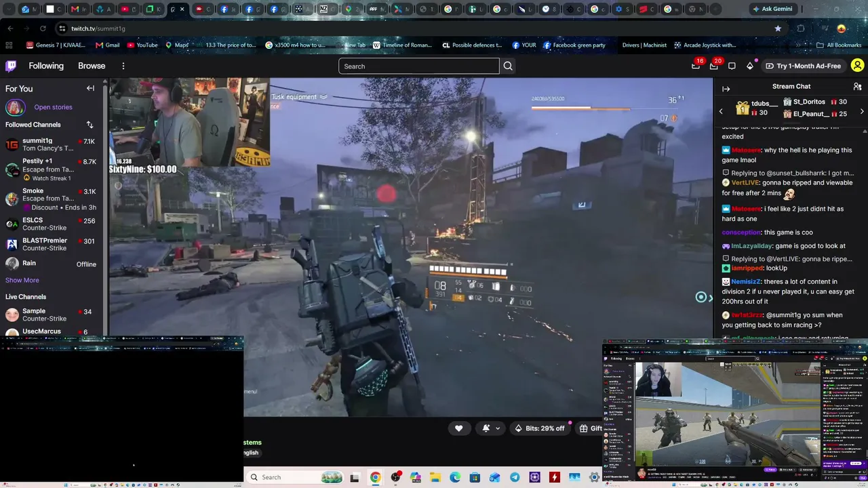
Task: Open the All Bookmarks folder
Action: (839, 45)
